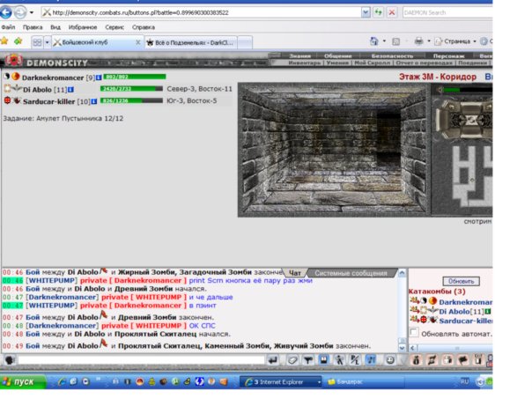Click Darknekromancer's green health bar
The image size is (532, 399).
135,77
